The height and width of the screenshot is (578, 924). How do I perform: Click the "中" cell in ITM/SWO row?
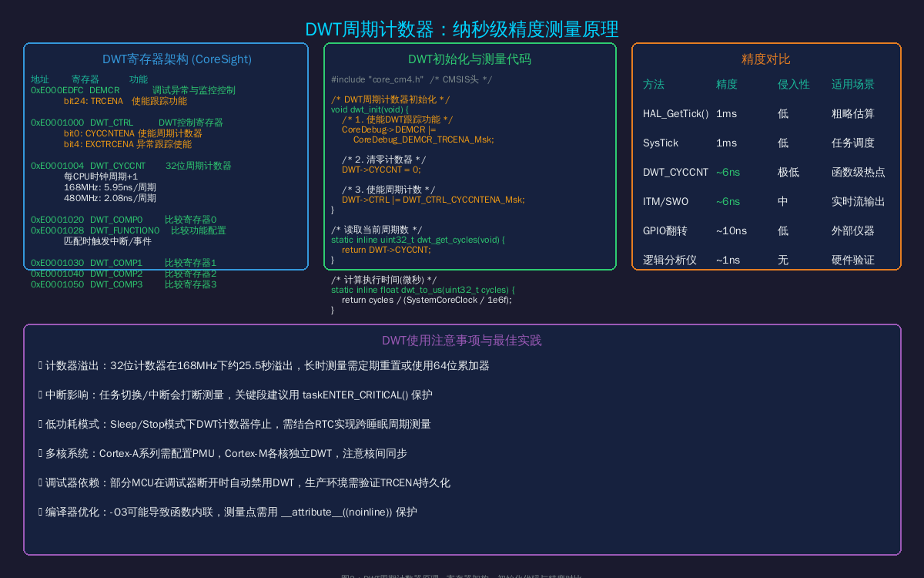point(783,202)
